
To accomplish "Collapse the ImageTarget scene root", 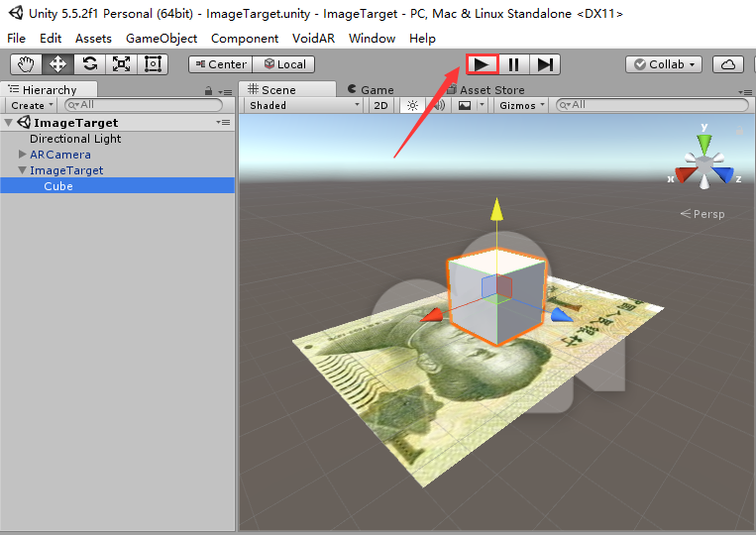I will (8, 123).
